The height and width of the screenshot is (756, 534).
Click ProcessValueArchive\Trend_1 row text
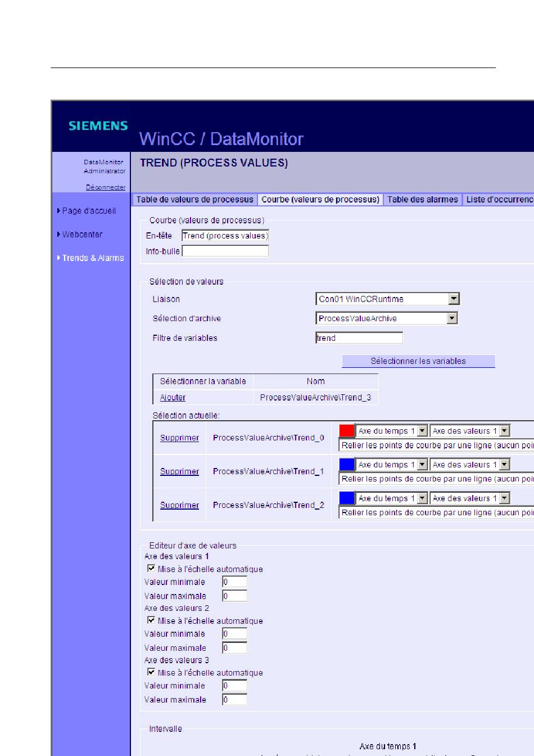pos(269,472)
